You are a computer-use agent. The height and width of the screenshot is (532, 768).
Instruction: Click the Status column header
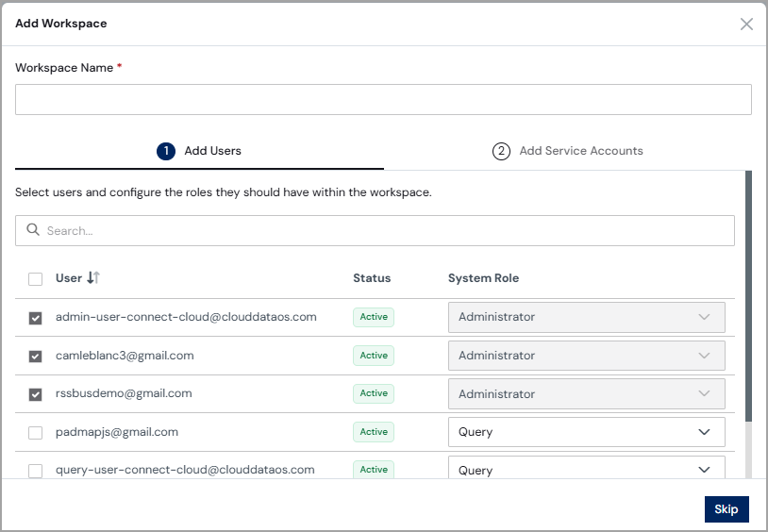pos(372,278)
